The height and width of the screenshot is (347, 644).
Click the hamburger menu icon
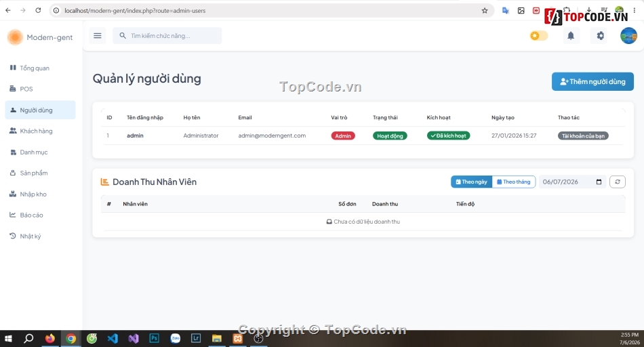(98, 36)
